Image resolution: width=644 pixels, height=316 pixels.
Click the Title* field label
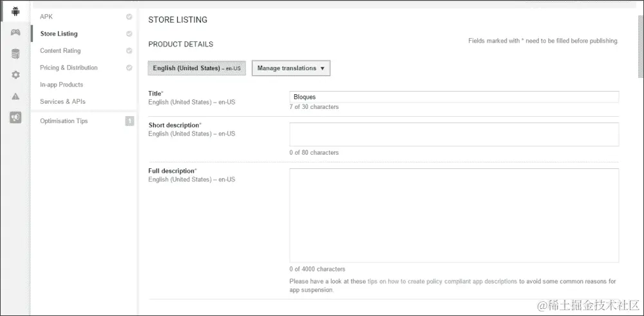(156, 94)
